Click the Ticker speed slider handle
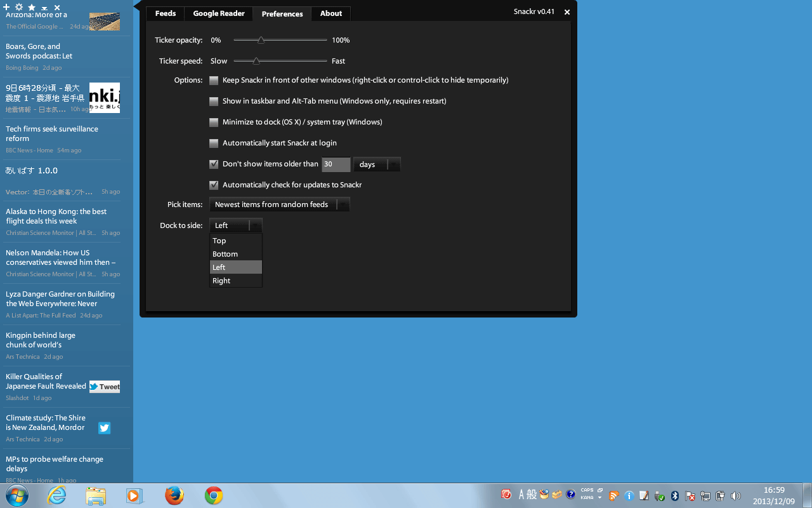This screenshot has height=508, width=812. (256, 61)
